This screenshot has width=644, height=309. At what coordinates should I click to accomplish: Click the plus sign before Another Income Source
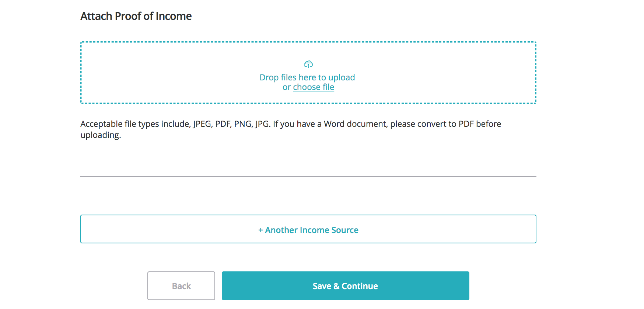coord(260,230)
